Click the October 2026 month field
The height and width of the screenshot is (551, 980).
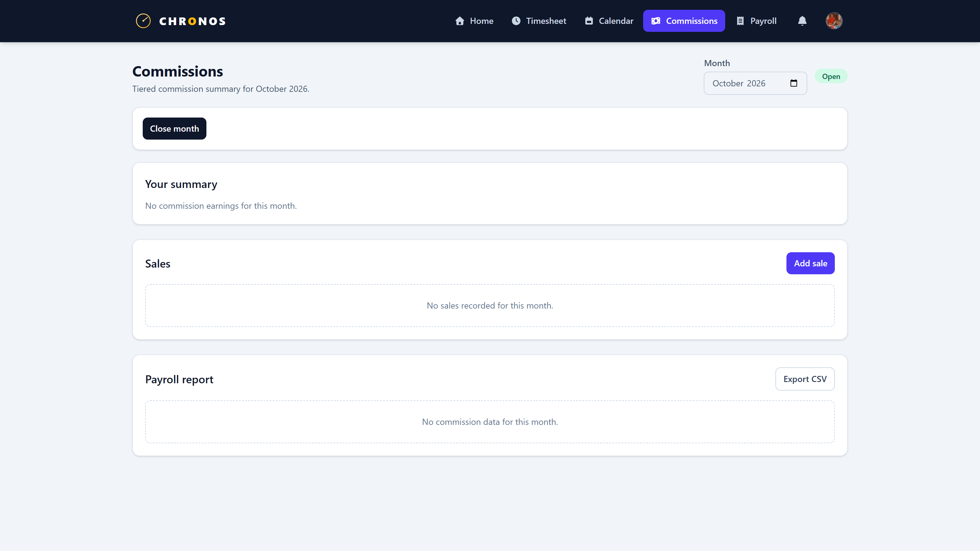[755, 83]
